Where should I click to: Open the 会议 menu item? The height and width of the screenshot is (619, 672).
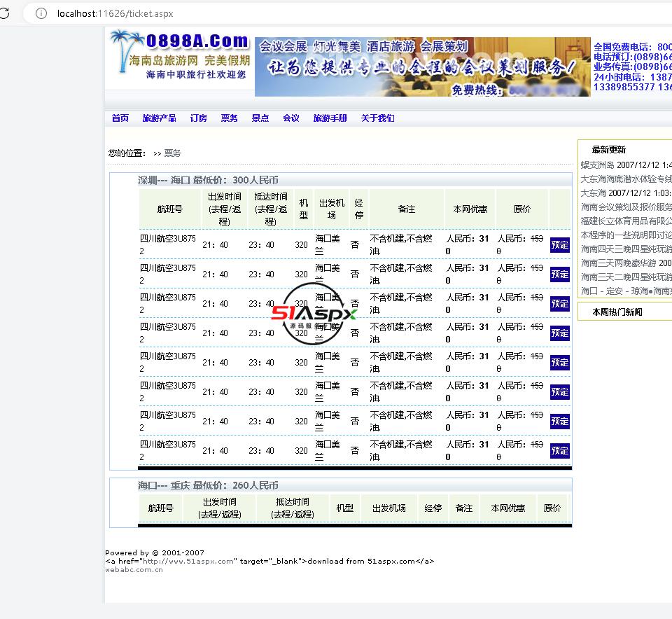(290, 118)
